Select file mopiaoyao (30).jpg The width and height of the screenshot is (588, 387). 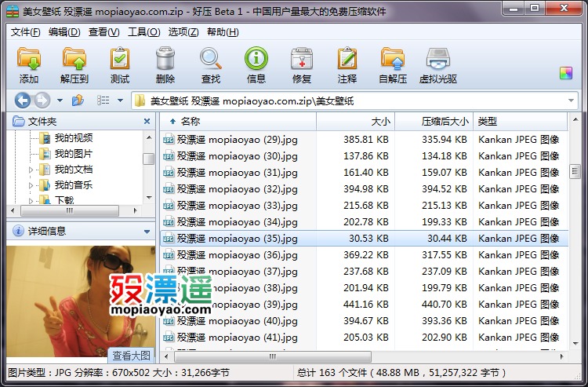coord(237,156)
